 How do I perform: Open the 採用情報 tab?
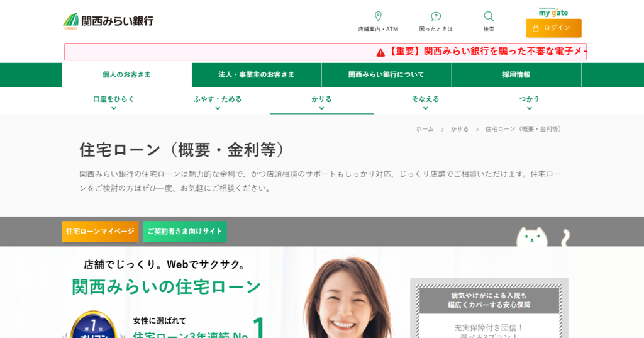point(516,75)
